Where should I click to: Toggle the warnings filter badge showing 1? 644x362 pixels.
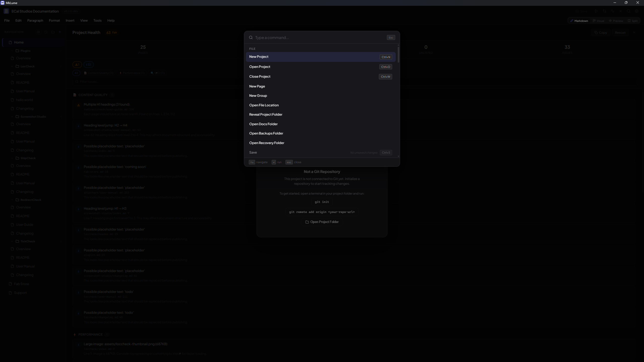(x=77, y=65)
